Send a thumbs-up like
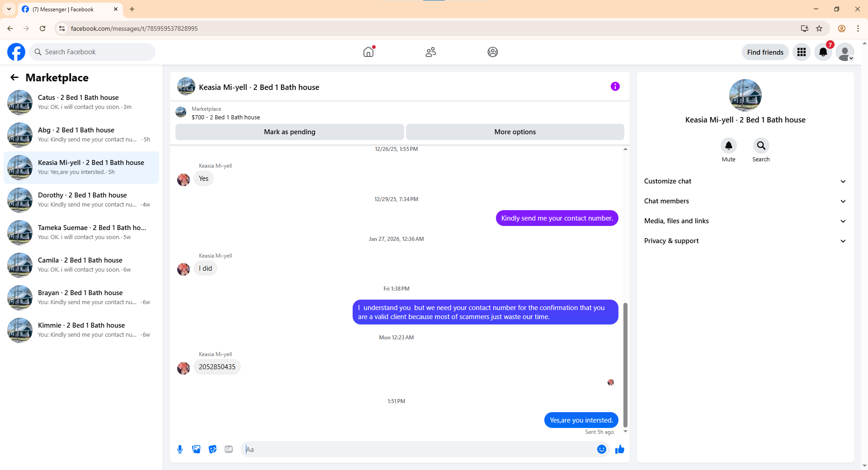 click(619, 449)
